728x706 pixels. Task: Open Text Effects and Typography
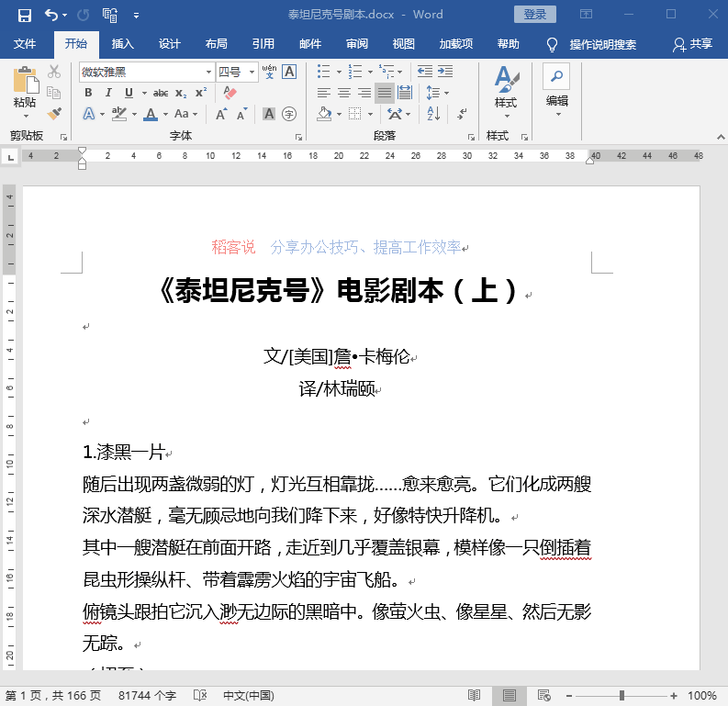pos(89,114)
